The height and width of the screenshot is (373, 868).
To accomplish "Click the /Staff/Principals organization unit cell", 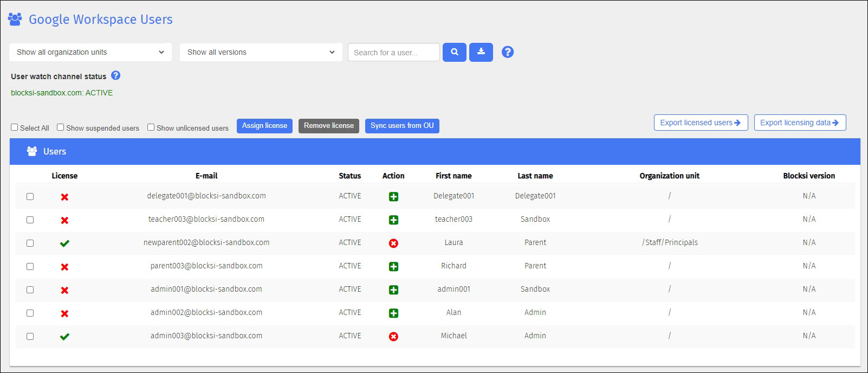I will 670,242.
